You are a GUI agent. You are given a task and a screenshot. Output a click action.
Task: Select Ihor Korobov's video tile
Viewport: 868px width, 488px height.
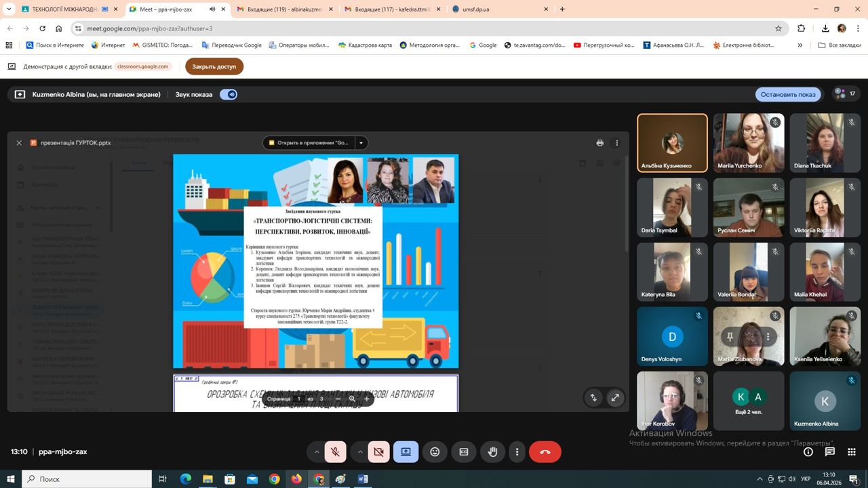(x=672, y=401)
